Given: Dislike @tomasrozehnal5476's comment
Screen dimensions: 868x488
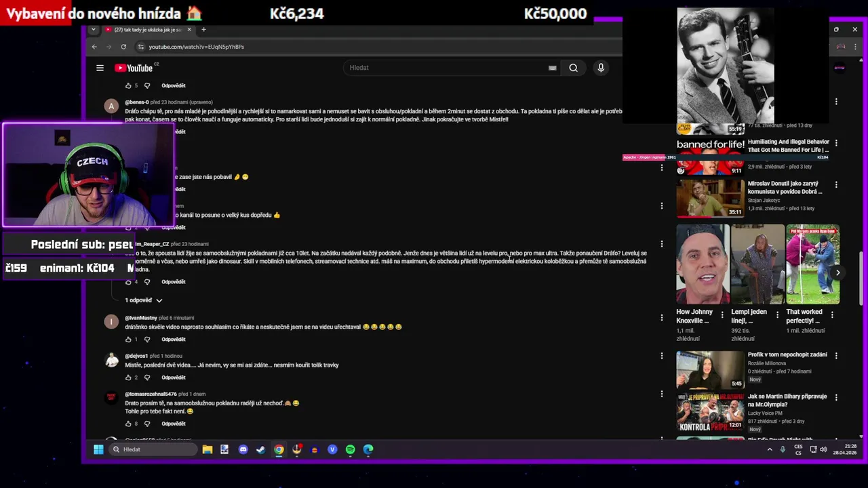Looking at the screenshot, I should pos(147,424).
